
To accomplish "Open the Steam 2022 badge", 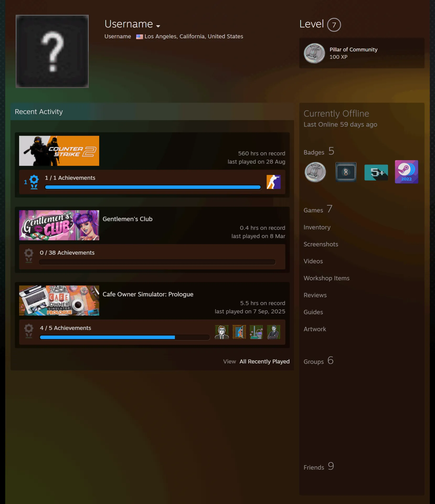I will click(406, 172).
